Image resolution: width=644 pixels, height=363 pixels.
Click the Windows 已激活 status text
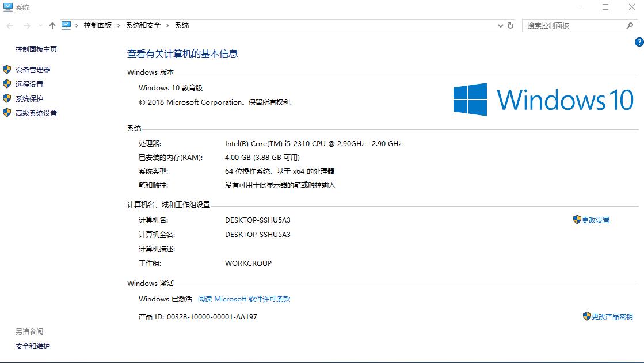[x=165, y=299]
